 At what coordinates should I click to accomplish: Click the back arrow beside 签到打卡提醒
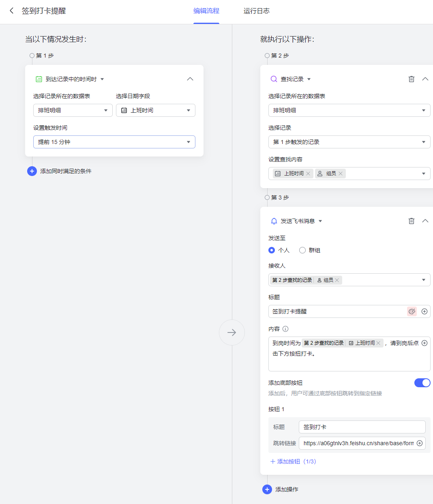click(x=12, y=11)
